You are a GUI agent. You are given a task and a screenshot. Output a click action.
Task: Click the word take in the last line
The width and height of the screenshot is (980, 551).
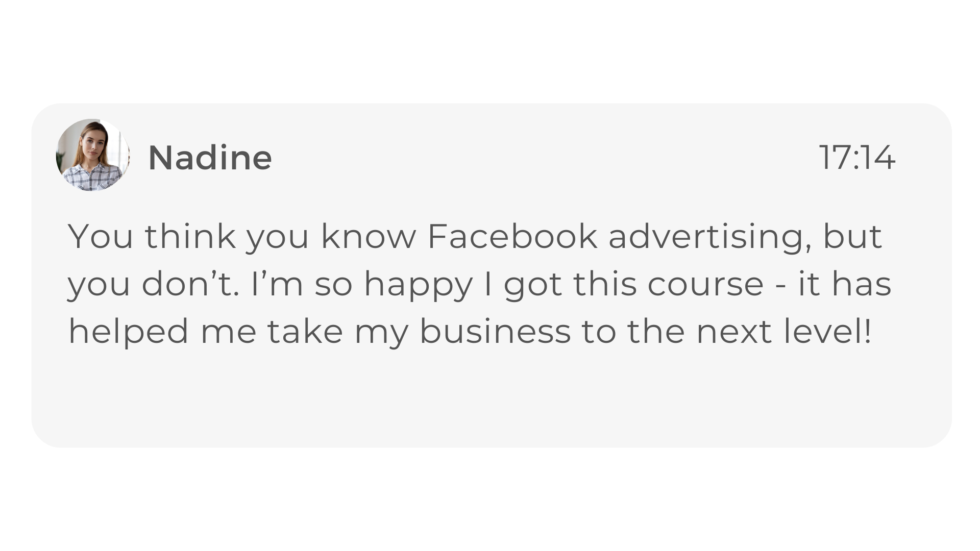pos(305,331)
